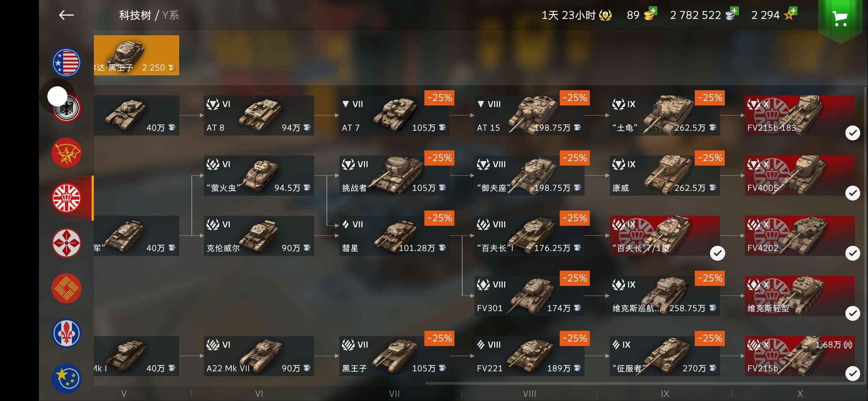Viewport: 868px width, 401px height.
Task: Buy premium Black Prince for 2 250 gold
Action: click(137, 55)
